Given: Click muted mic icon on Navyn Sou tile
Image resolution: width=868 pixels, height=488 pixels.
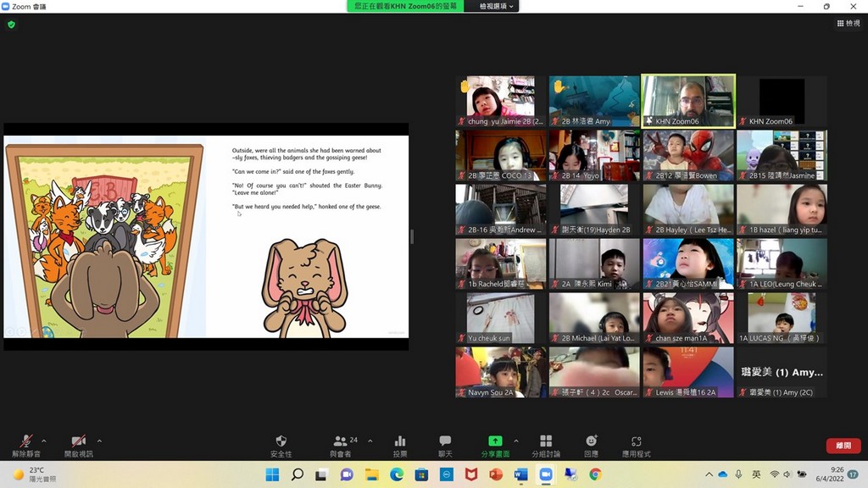Looking at the screenshot, I should [x=462, y=392].
